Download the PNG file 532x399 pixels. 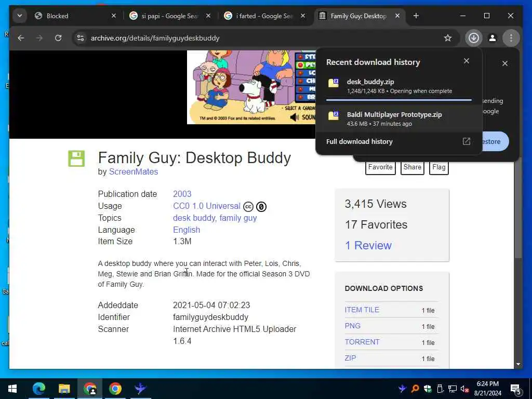click(353, 326)
